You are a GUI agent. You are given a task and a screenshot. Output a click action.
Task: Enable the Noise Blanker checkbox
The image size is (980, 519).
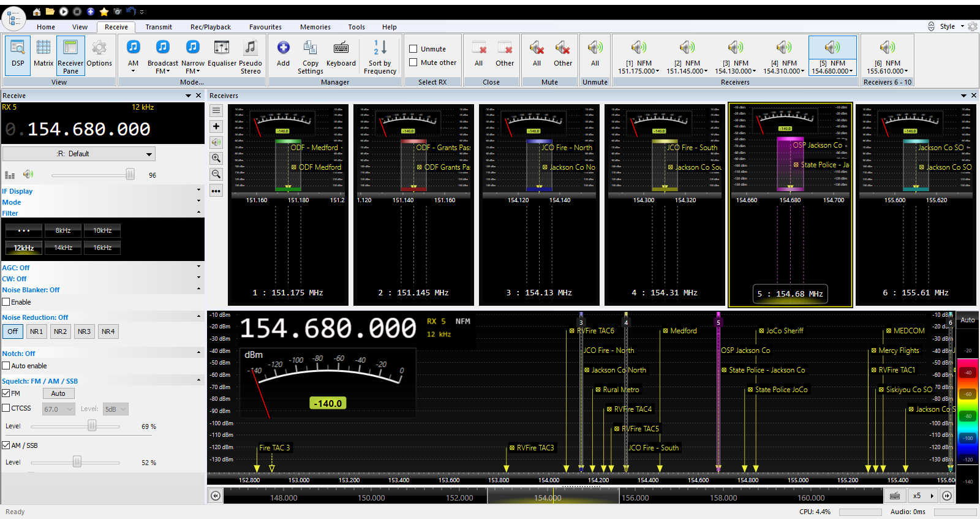6,302
